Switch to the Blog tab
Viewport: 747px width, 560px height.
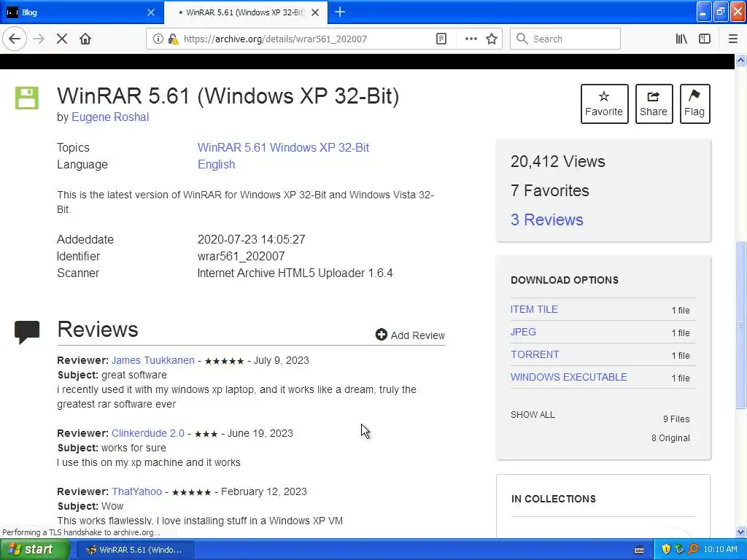click(x=82, y=12)
